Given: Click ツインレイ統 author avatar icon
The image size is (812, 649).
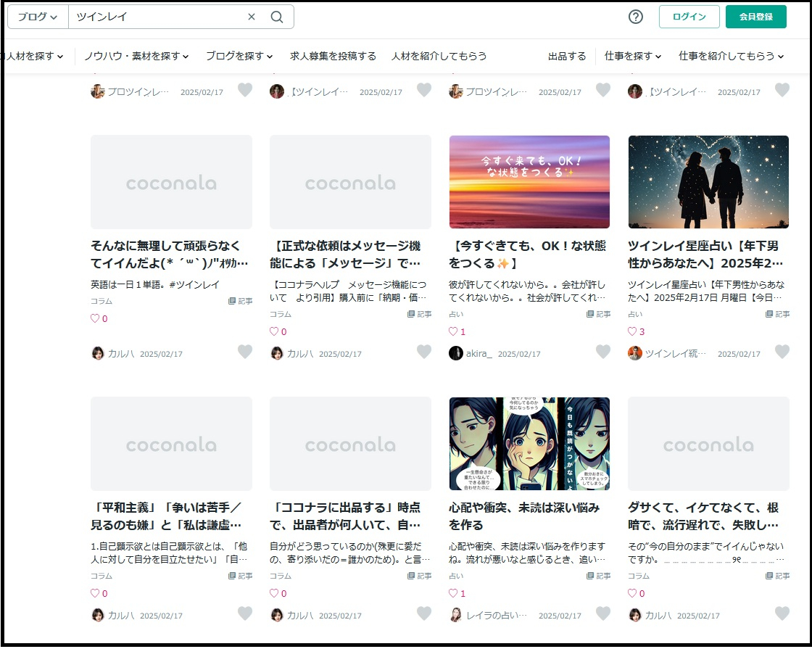Looking at the screenshot, I should click(635, 353).
